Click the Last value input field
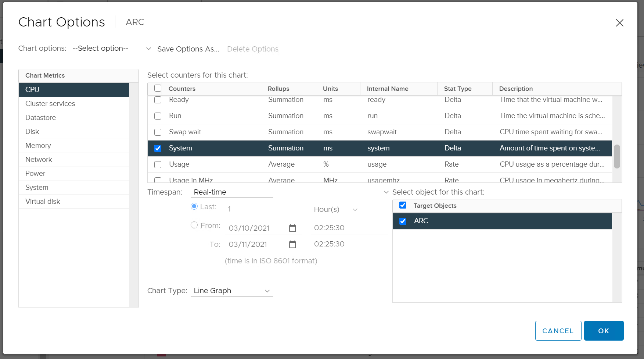Image resolution: width=644 pixels, height=359 pixels. (x=263, y=209)
